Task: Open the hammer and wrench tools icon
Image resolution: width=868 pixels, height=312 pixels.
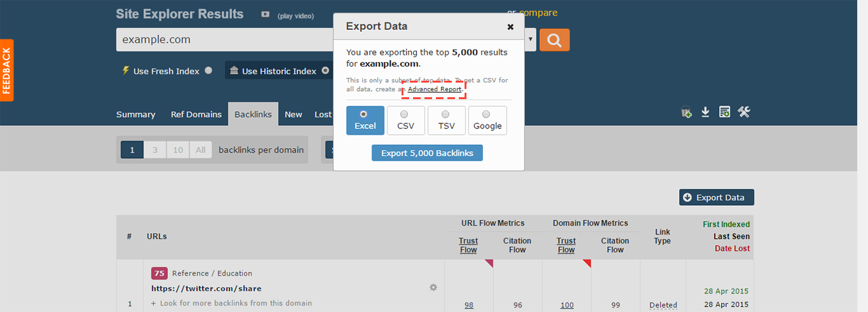Action: 744,112
